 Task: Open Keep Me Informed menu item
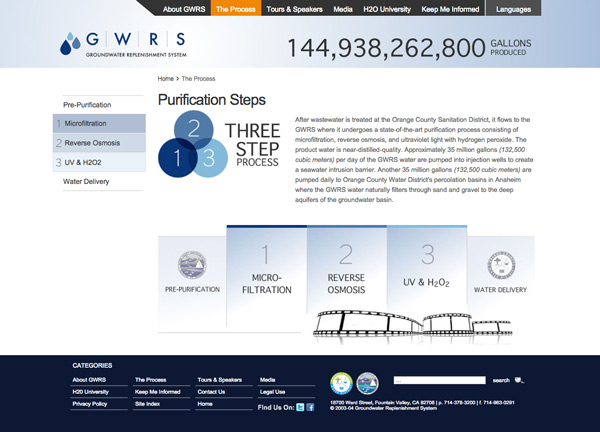(450, 9)
